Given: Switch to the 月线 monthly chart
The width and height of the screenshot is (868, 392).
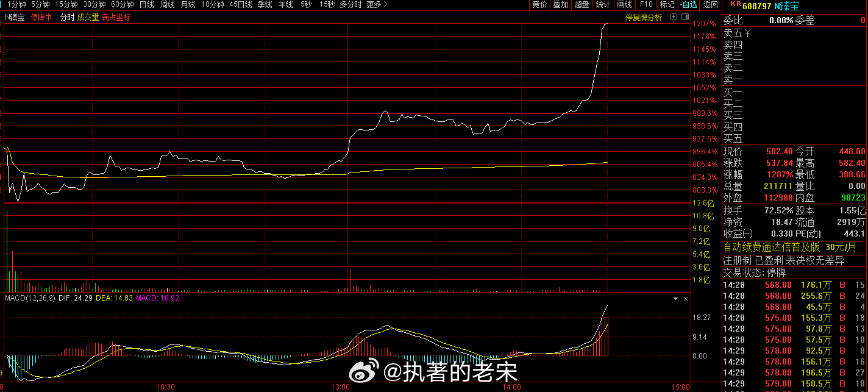Looking at the screenshot, I should [188, 4].
